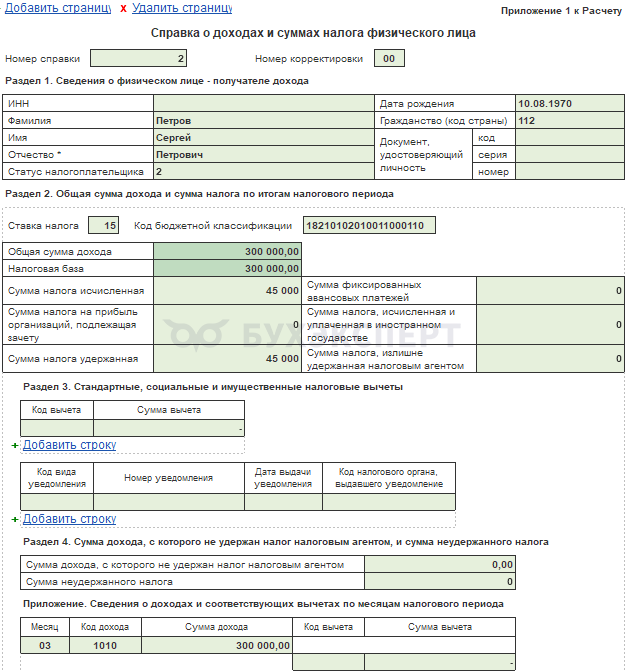Click 'Раздел 2' section heading
The width and height of the screenshot is (625, 672).
199,194
